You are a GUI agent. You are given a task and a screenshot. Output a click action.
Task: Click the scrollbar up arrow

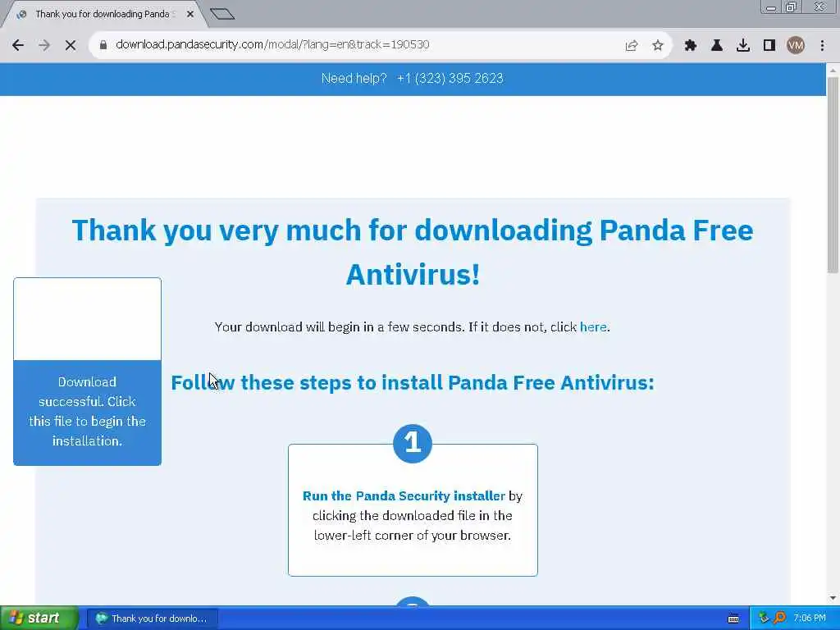coord(833,71)
